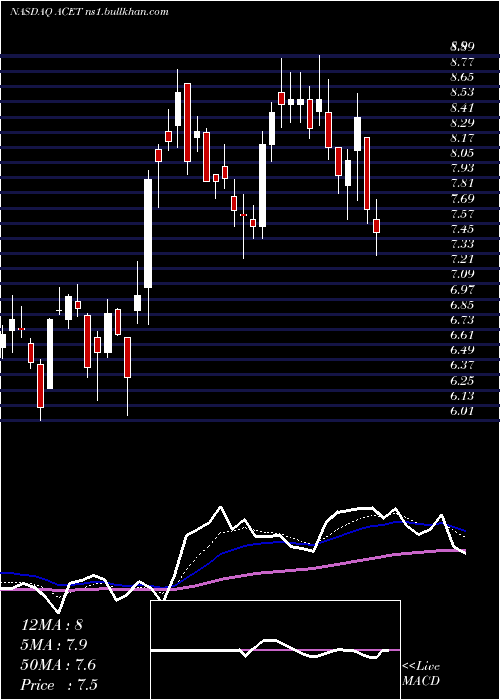Click inside the MACD inset panel

[x=275, y=650]
